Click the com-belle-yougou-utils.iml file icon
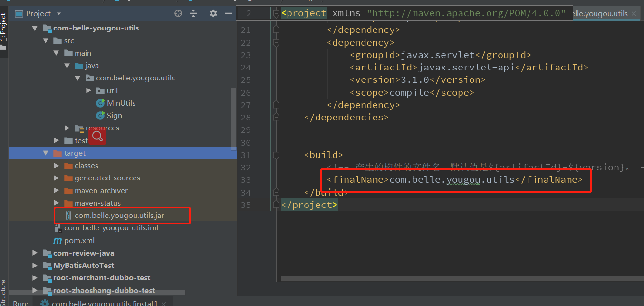 58,228
